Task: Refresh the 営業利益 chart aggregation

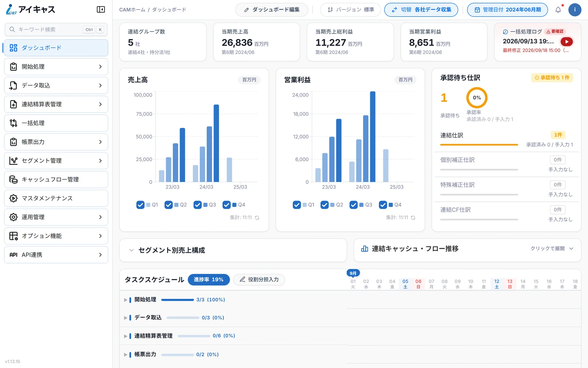Action: pos(413,218)
